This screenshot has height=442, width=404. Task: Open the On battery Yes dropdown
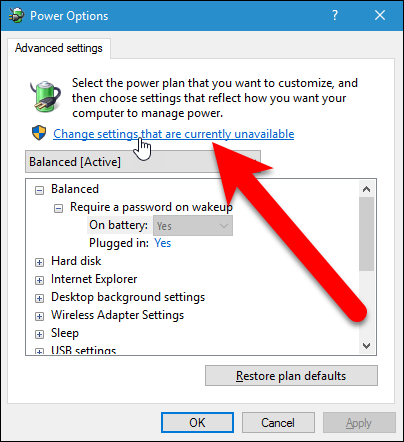[193, 226]
